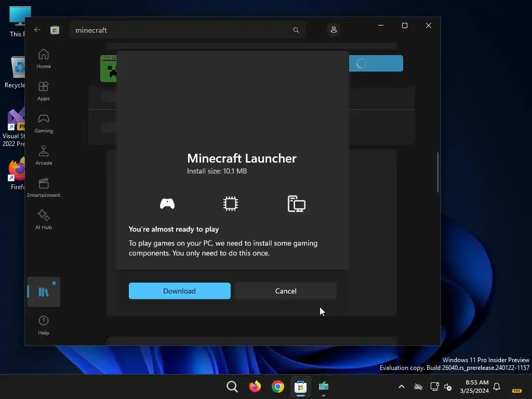Image resolution: width=532 pixels, height=399 pixels.
Task: Open Arcade section in the sidebar
Action: [44, 155]
